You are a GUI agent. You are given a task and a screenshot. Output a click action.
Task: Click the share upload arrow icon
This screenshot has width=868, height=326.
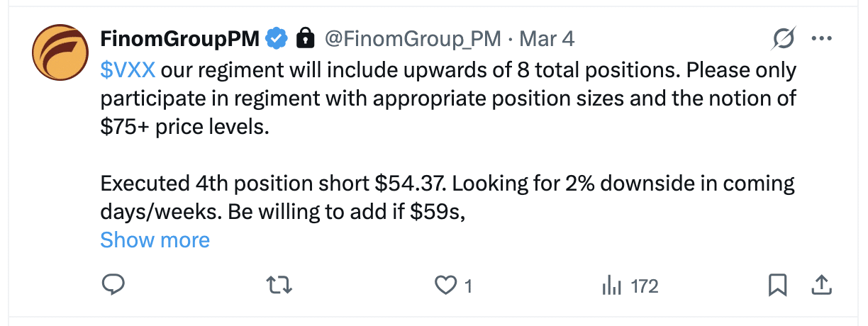820,286
